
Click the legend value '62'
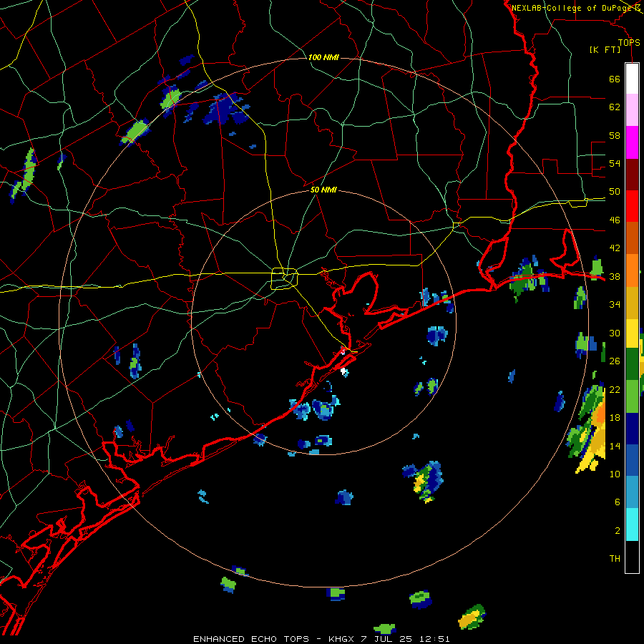pos(615,107)
